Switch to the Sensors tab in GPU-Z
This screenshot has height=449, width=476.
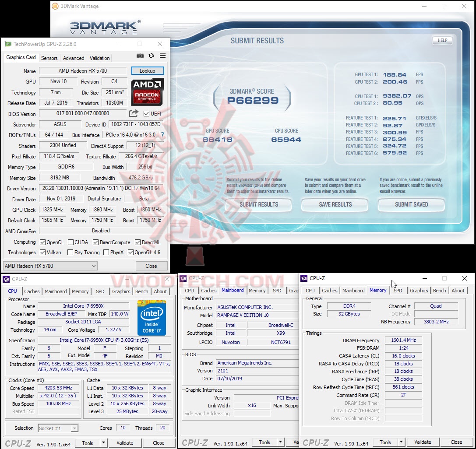[49, 58]
